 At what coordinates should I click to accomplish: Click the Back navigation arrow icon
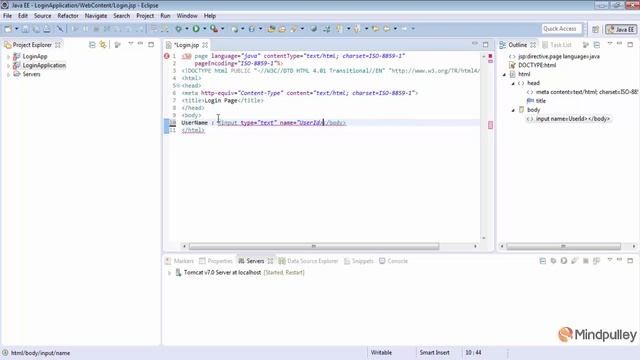pyautogui.click(x=386, y=29)
